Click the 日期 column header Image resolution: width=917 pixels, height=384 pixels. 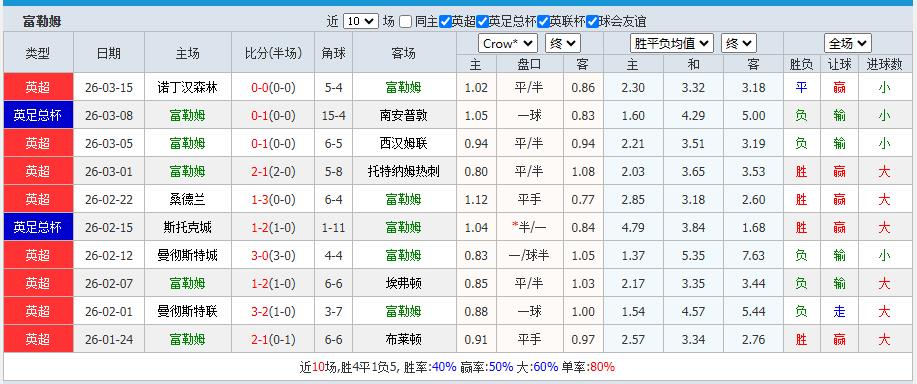click(109, 53)
